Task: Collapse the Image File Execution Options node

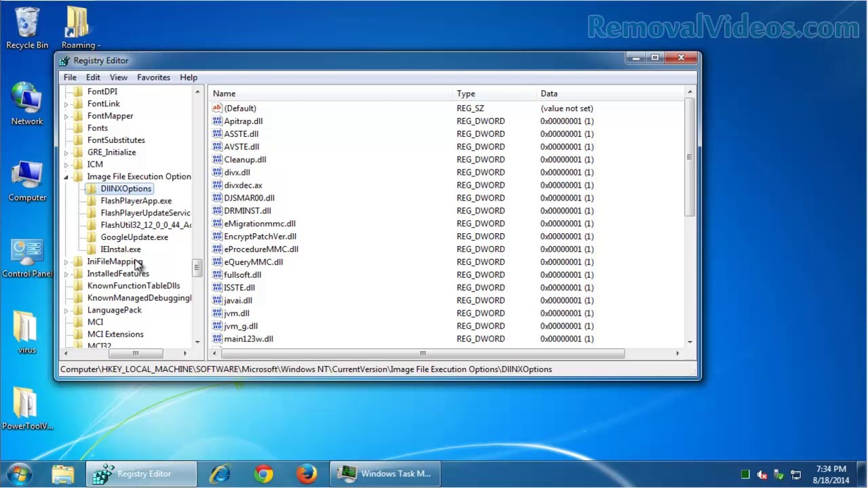Action: (x=66, y=178)
